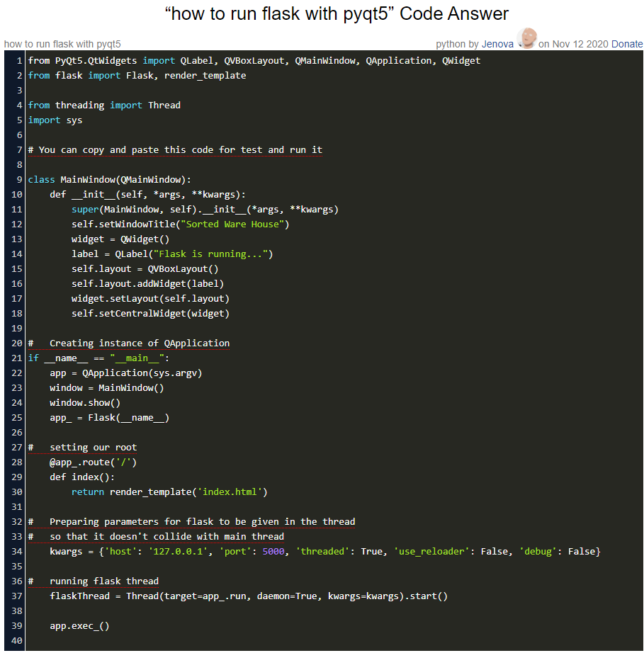Click the port number 5000
The width and height of the screenshot is (644, 653).
[x=273, y=552]
